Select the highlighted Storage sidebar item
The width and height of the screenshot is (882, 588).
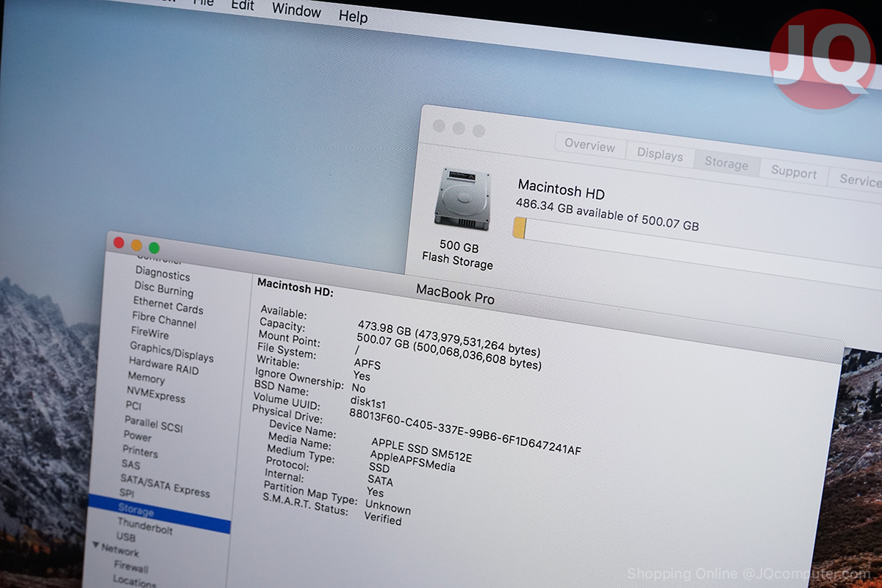[x=159, y=514]
